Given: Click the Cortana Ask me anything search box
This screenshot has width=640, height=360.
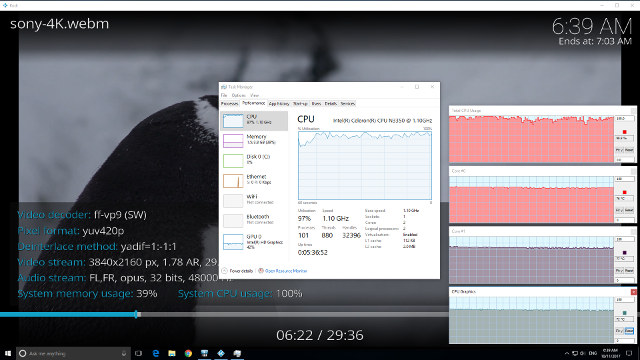Looking at the screenshot, I should click(73, 353).
